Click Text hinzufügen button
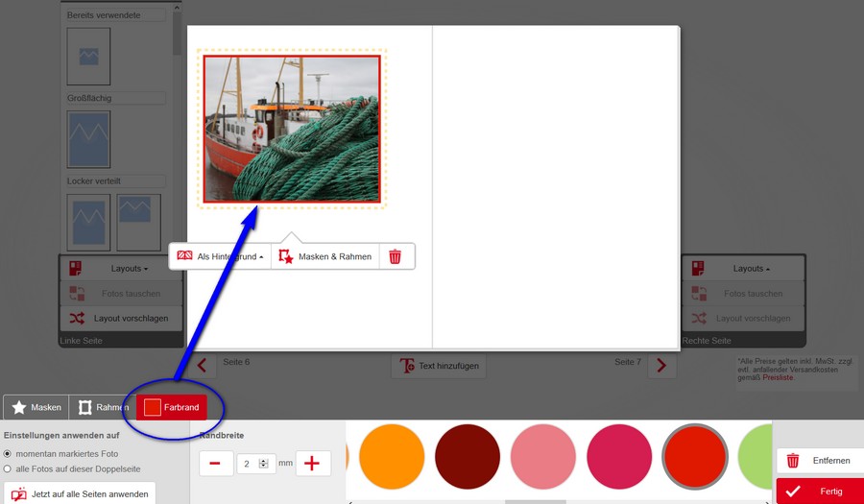The height and width of the screenshot is (504, 864). tap(439, 366)
